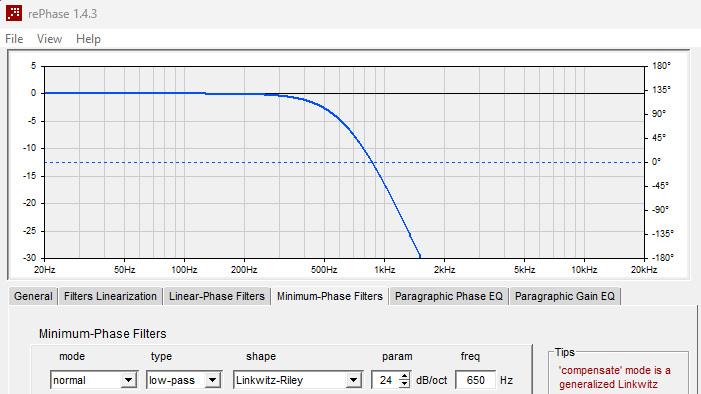This screenshot has height=394, width=701.
Task: Select the Minimum-Phase Filters tab
Action: pos(330,296)
